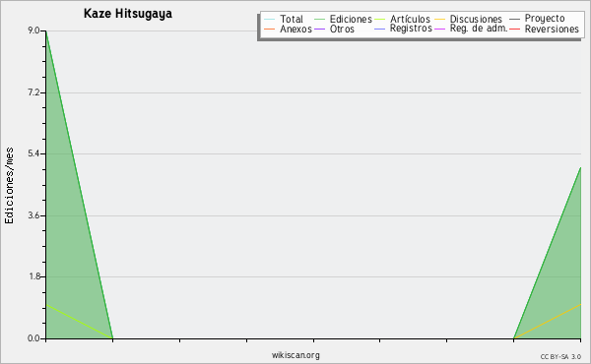This screenshot has height=364, width=591.
Task: Click the 0.0 y-axis value
Action: (33, 338)
